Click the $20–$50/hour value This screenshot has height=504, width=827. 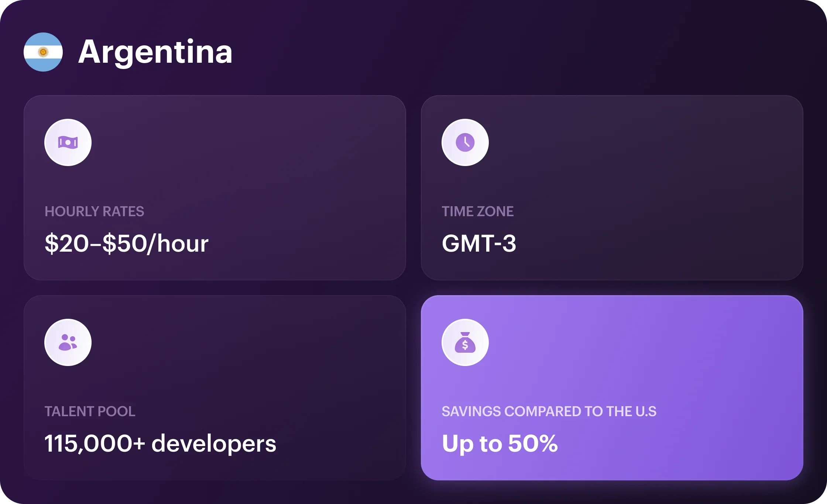(x=127, y=244)
